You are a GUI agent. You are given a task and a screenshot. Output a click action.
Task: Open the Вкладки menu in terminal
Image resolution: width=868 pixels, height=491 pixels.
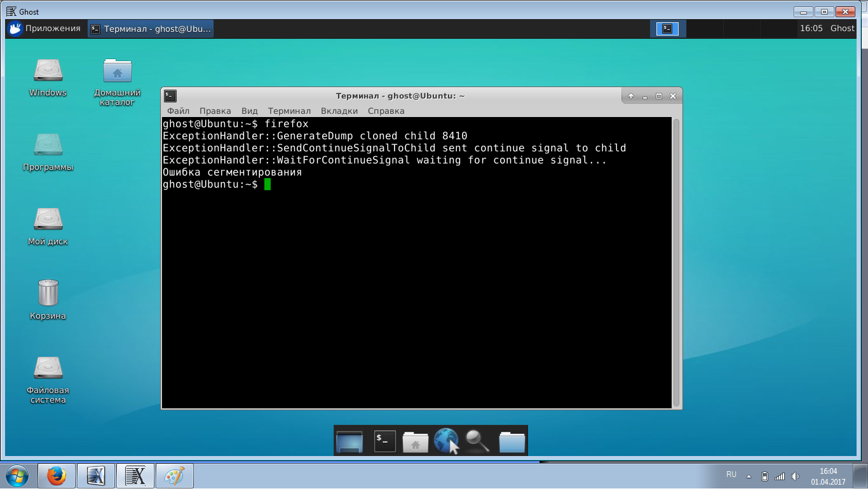point(339,111)
